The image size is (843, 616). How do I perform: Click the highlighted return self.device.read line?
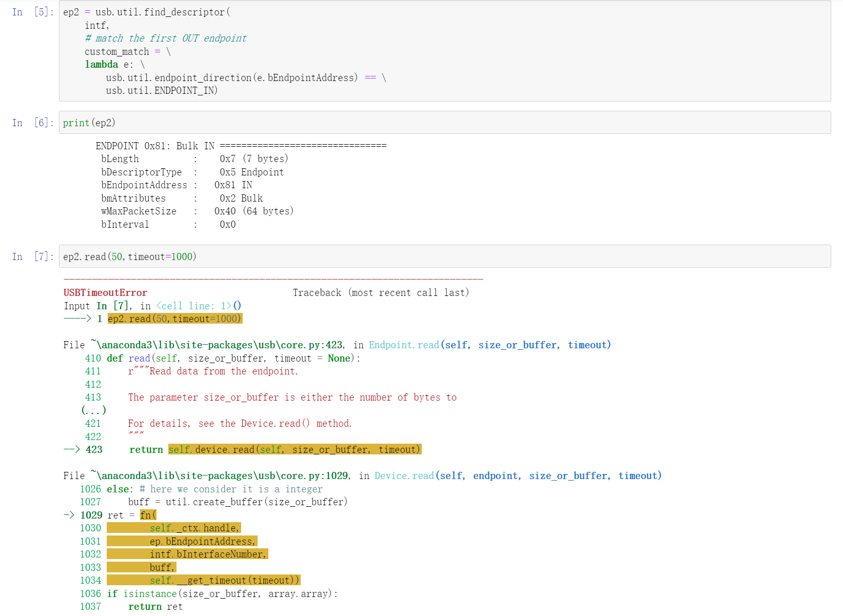(295, 449)
